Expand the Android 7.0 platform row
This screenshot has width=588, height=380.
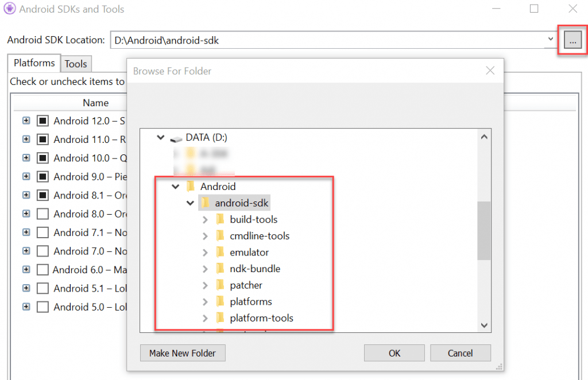tap(26, 251)
